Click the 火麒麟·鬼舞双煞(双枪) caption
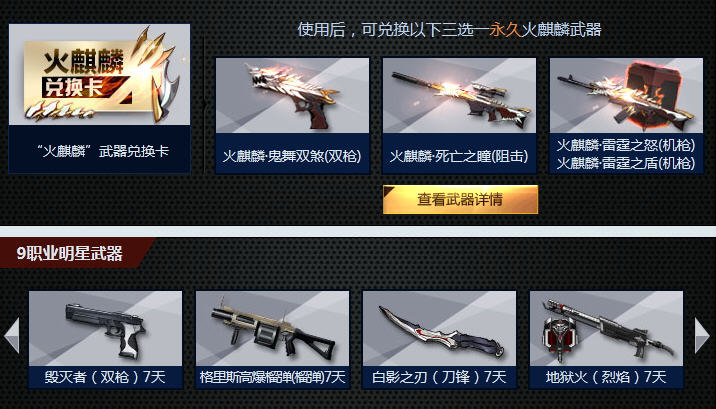Image resolution: width=716 pixels, height=409 pixels. tap(292, 156)
